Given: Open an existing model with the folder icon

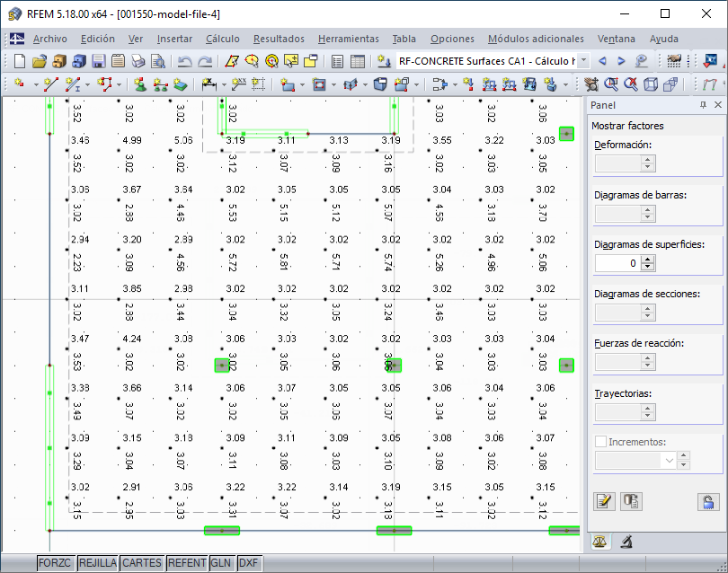Looking at the screenshot, I should click(x=40, y=61).
